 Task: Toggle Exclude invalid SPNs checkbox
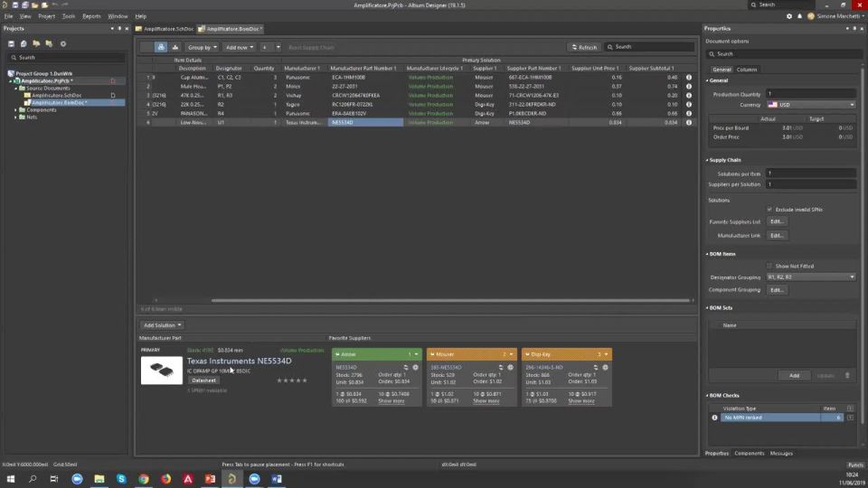769,209
